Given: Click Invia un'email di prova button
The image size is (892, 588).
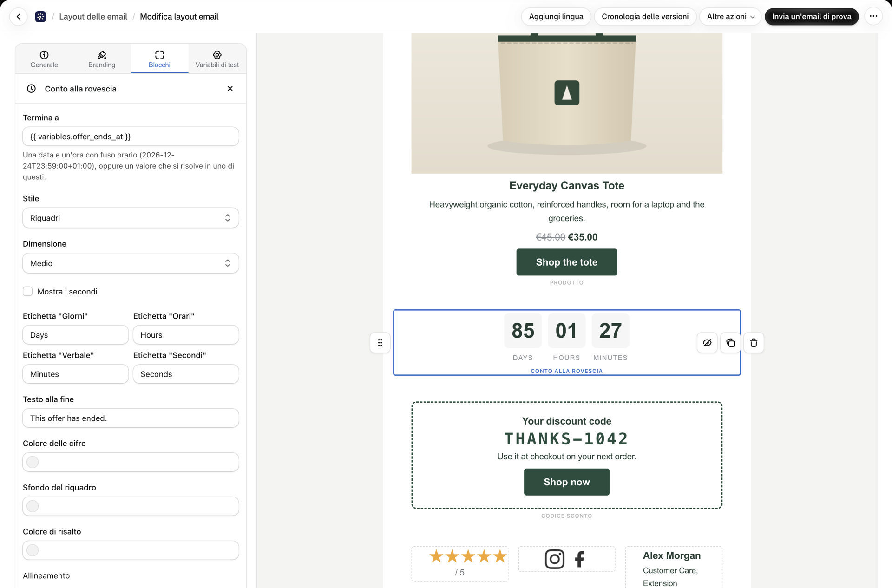Looking at the screenshot, I should point(812,17).
